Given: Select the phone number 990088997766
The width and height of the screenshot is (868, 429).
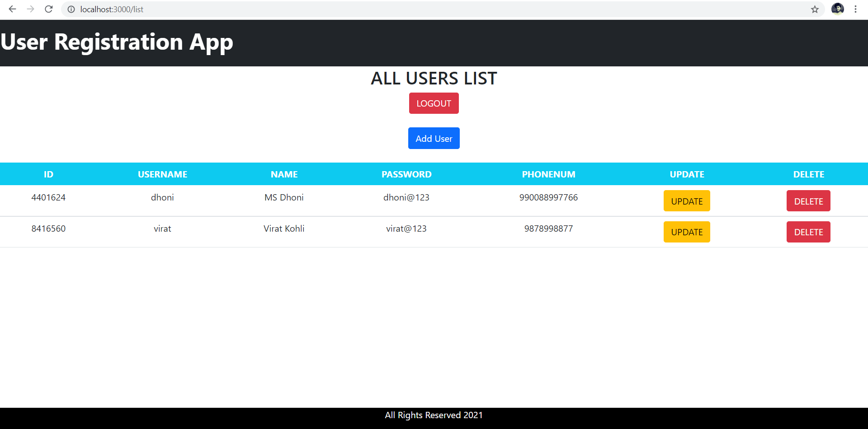Looking at the screenshot, I should 548,197.
